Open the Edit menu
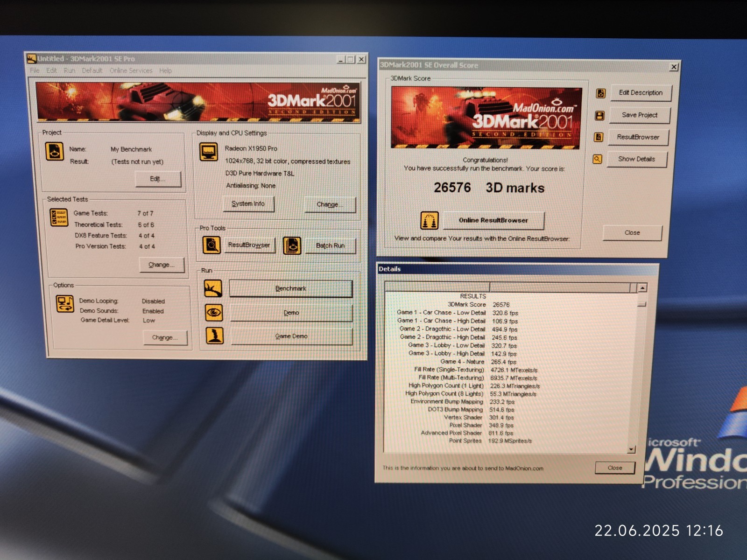The width and height of the screenshot is (747, 560). tap(51, 70)
